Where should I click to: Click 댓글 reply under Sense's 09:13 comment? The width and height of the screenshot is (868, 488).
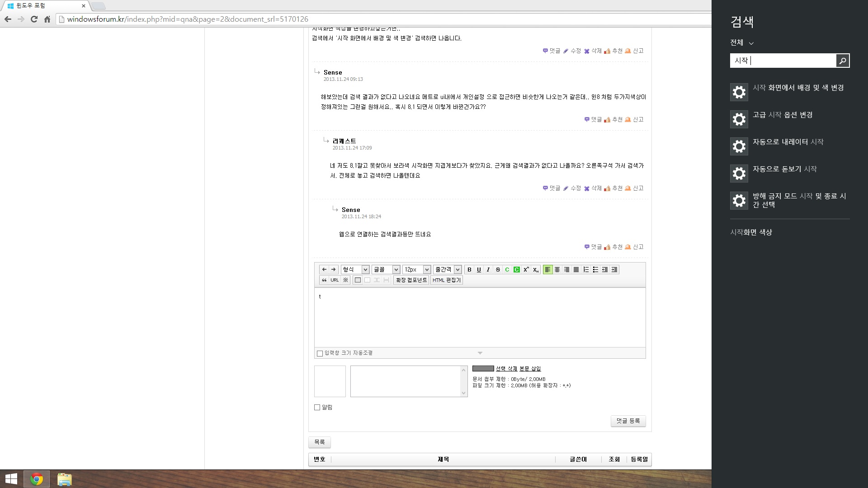tap(593, 120)
